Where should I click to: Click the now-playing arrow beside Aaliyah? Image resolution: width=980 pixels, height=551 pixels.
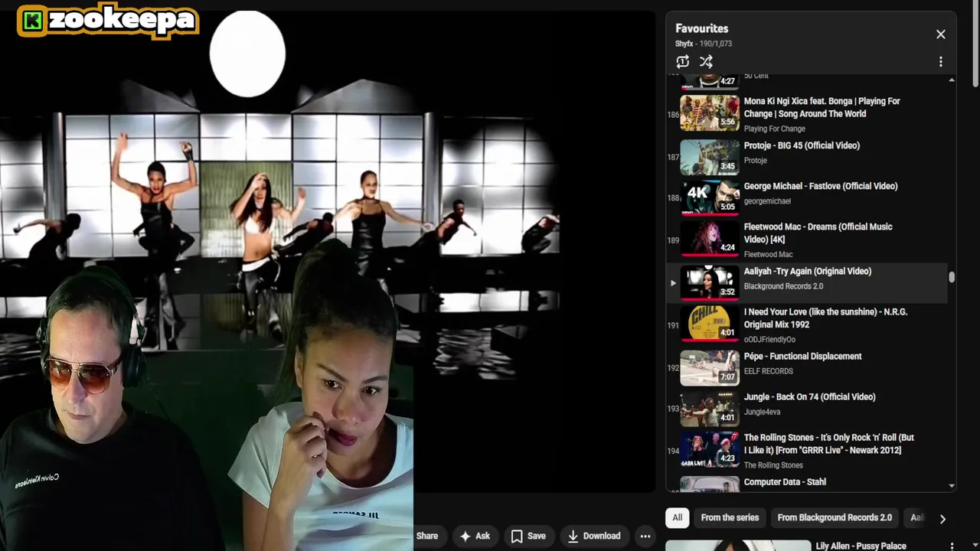click(x=673, y=283)
